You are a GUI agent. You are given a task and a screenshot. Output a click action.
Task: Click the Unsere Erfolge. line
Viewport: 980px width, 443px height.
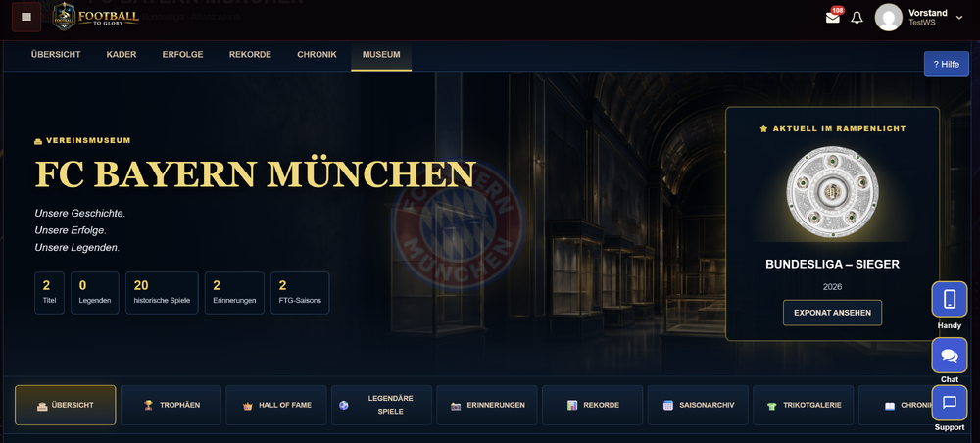point(71,230)
